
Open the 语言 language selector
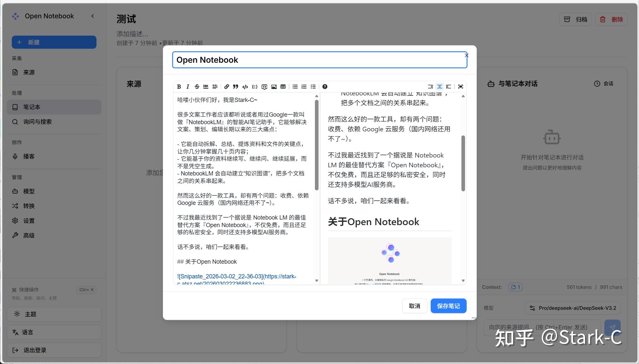click(54, 332)
